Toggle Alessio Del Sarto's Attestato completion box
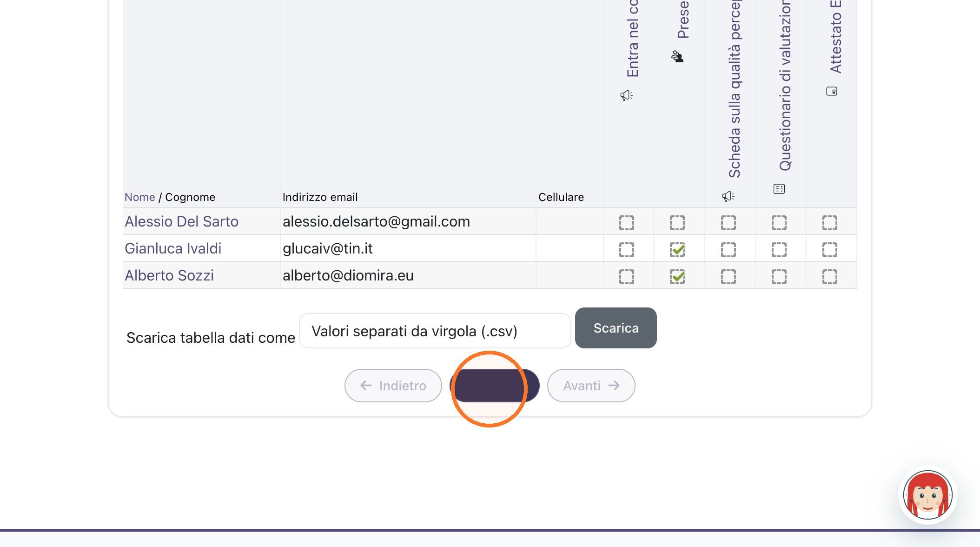The height and width of the screenshot is (547, 980). (830, 223)
